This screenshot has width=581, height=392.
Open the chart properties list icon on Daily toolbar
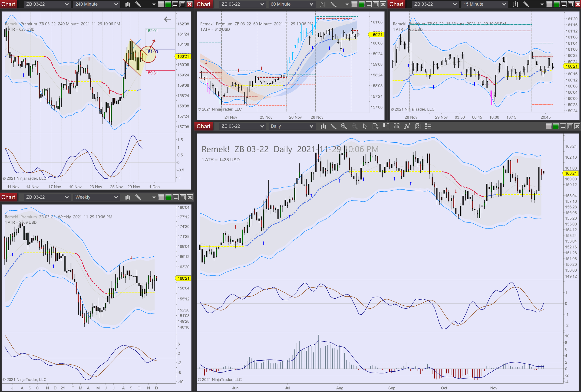tap(428, 126)
